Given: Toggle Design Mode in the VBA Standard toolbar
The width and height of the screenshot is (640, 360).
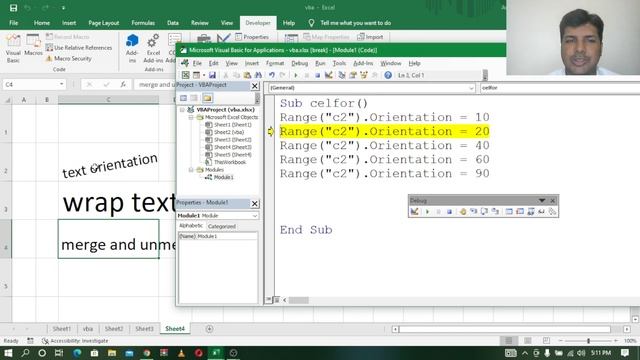Looking at the screenshot, I should pos(329,75).
